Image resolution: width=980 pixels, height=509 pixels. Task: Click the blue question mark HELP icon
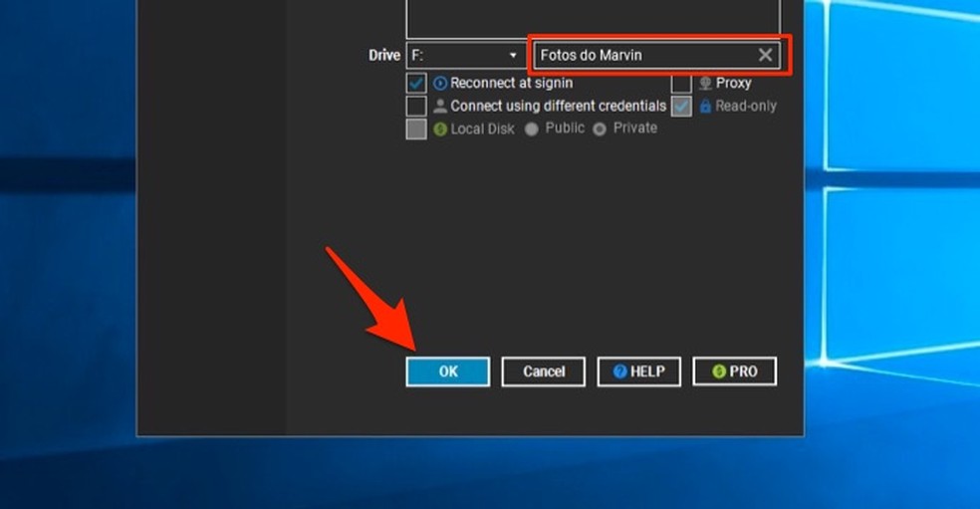(x=619, y=372)
